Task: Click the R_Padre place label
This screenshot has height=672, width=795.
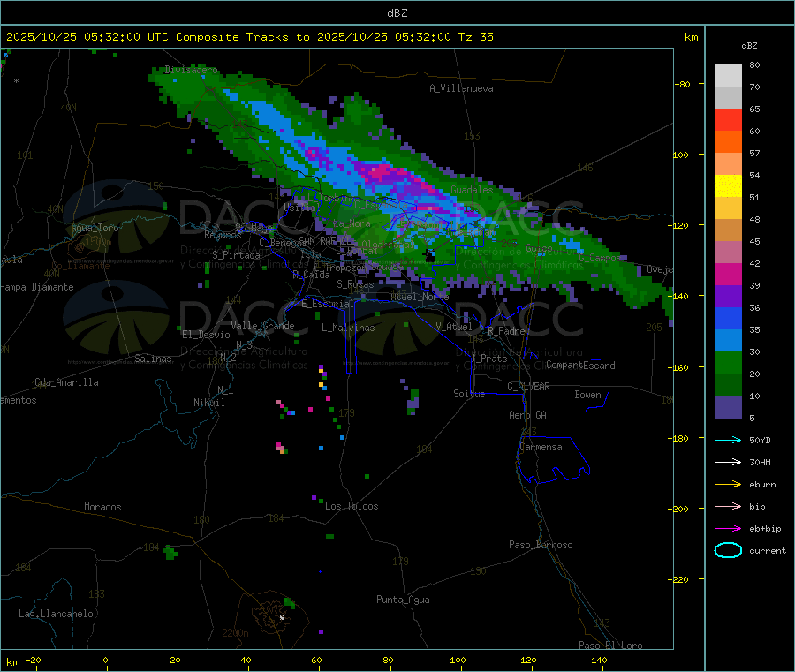Action: point(506,331)
